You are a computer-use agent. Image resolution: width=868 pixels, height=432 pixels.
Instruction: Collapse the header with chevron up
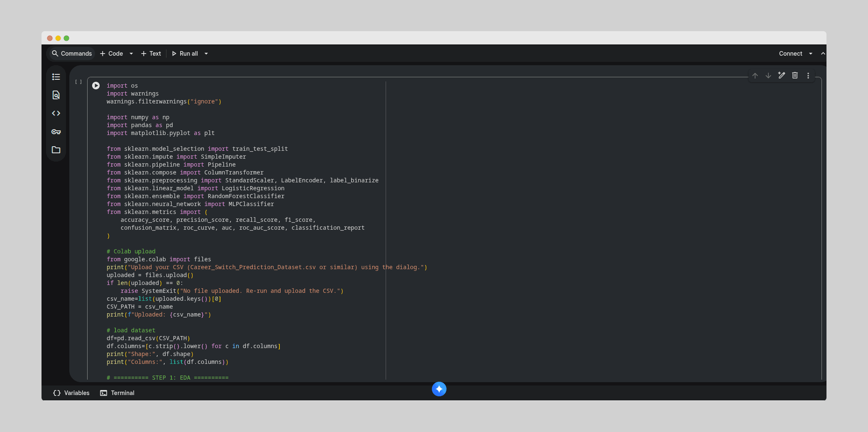click(823, 54)
